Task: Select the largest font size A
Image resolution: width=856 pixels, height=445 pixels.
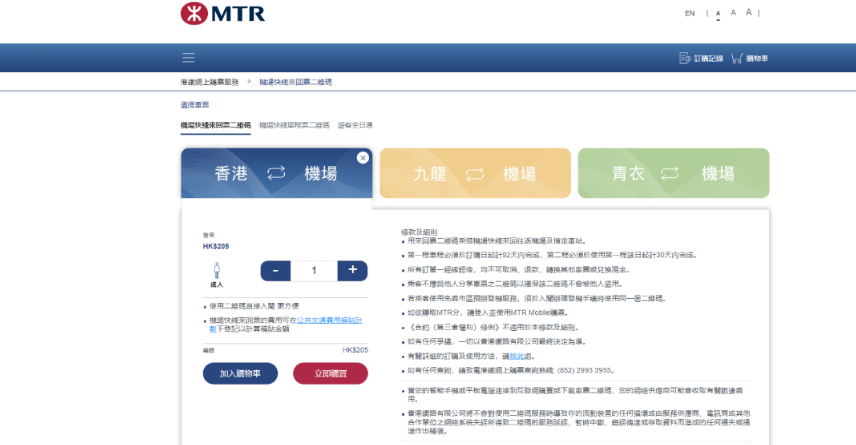Action: pos(749,13)
